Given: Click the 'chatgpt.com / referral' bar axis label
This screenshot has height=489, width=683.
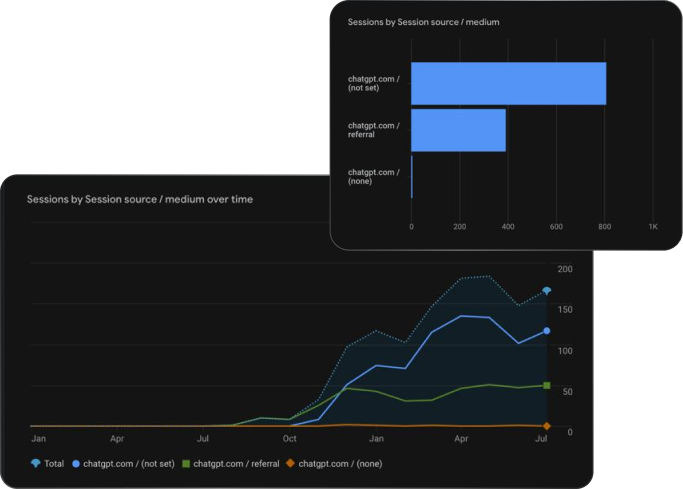Looking at the screenshot, I should tap(374, 130).
